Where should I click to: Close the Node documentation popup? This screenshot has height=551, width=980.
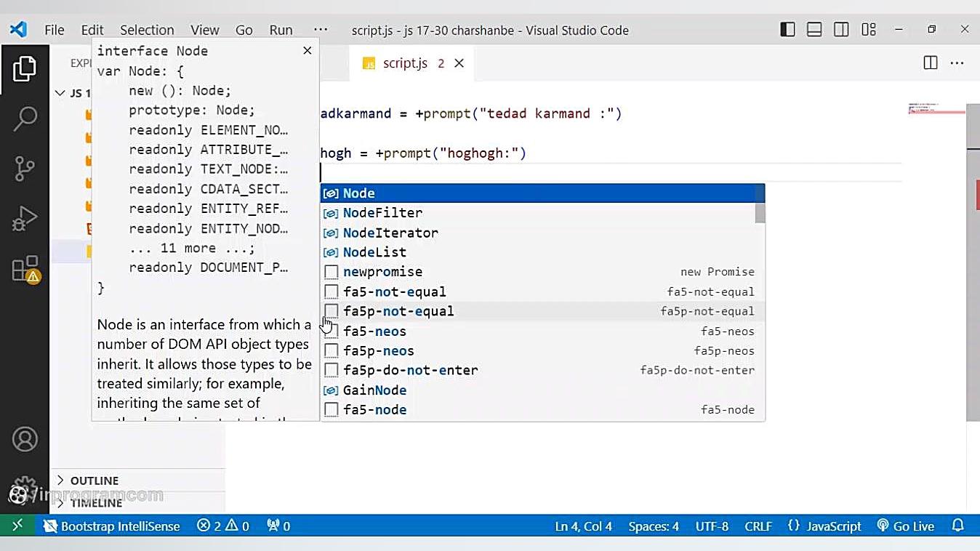coord(307,50)
